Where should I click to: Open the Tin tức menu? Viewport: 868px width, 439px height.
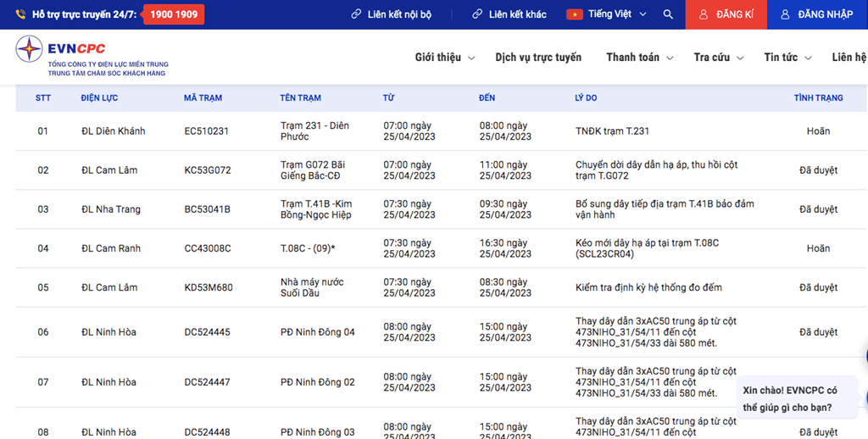787,58
